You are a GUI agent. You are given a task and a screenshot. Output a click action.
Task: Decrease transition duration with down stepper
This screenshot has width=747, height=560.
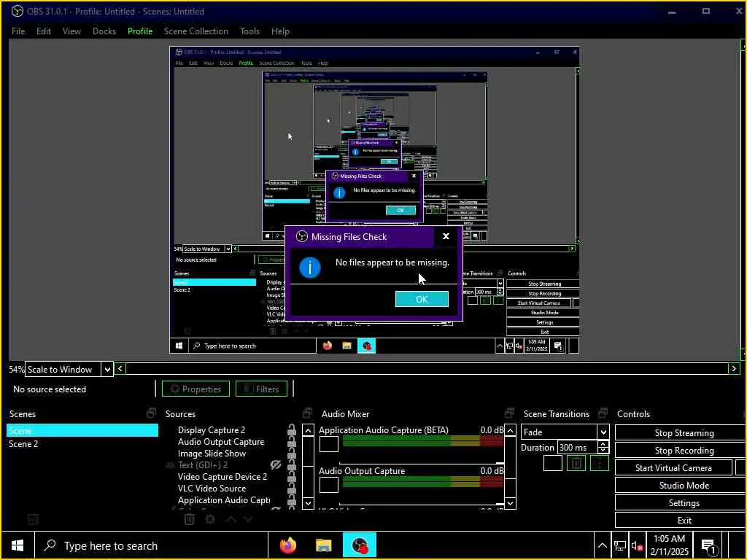(603, 451)
